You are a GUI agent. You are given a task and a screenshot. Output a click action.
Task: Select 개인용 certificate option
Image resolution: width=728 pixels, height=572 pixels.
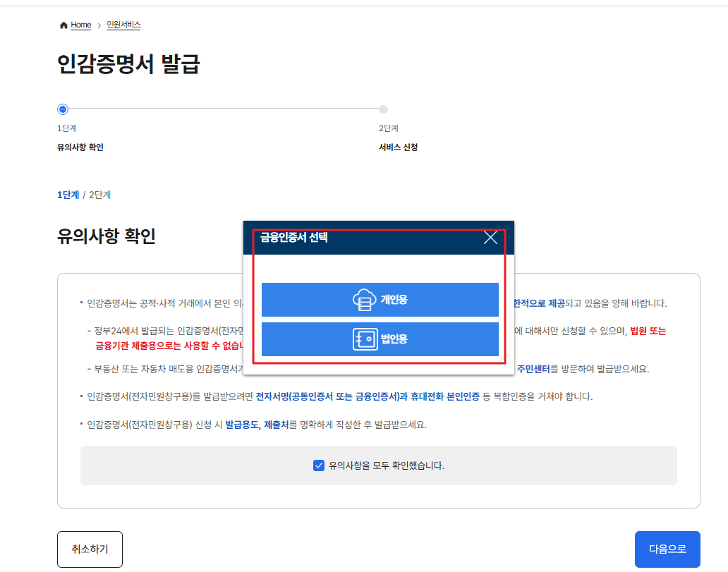pos(380,299)
